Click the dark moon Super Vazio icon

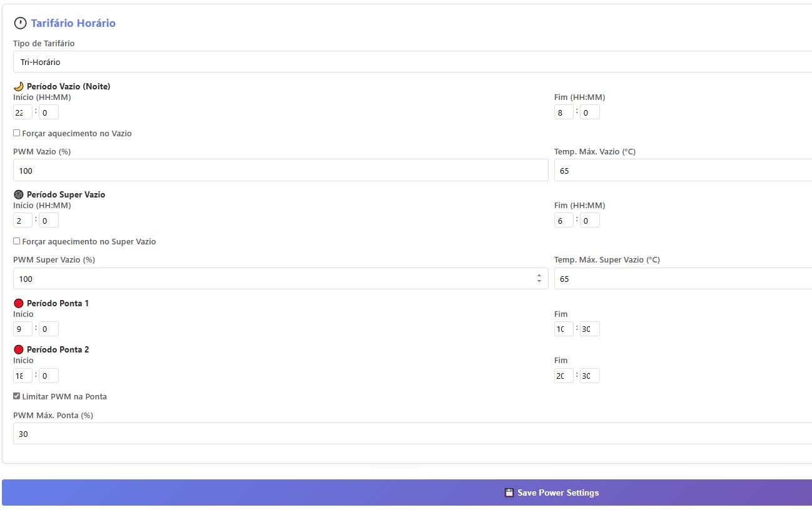(18, 194)
